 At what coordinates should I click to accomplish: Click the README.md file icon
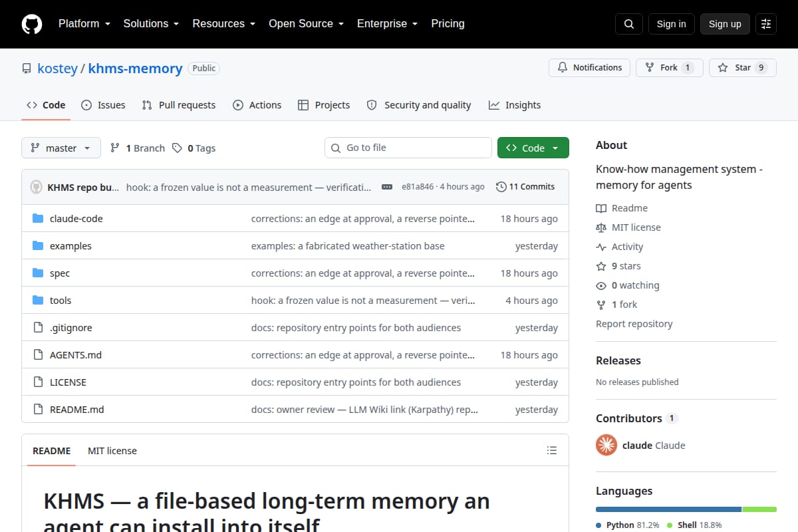[x=38, y=410]
